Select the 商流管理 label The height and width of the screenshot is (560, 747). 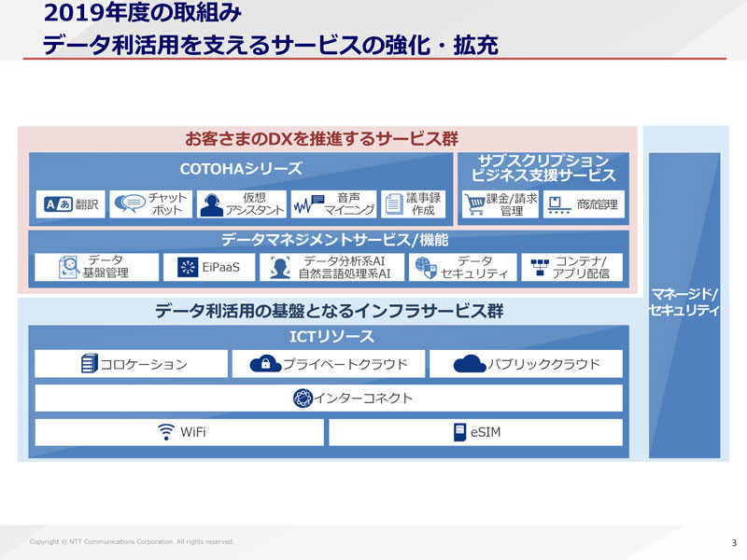click(597, 204)
